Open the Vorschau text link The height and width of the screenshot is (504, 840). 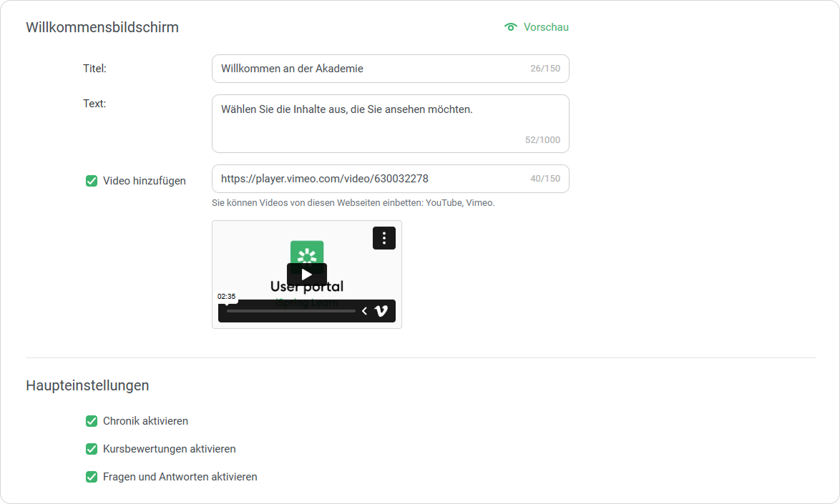pyautogui.click(x=546, y=27)
